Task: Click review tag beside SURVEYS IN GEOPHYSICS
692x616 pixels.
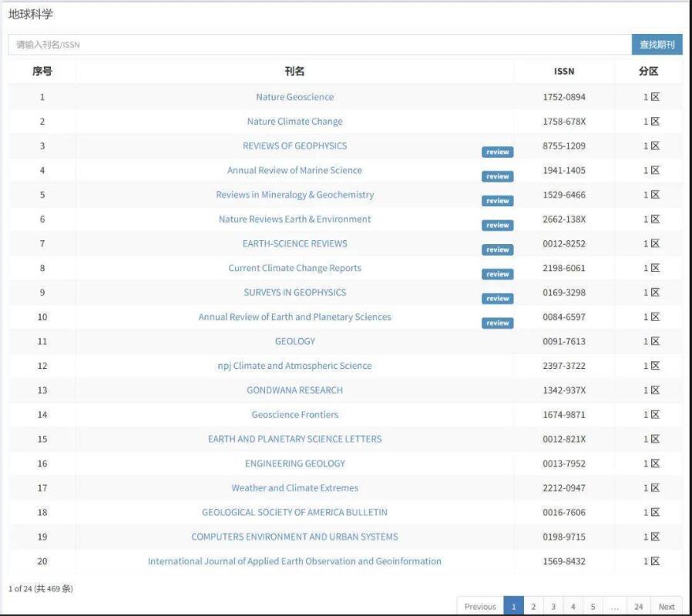Action: (497, 299)
